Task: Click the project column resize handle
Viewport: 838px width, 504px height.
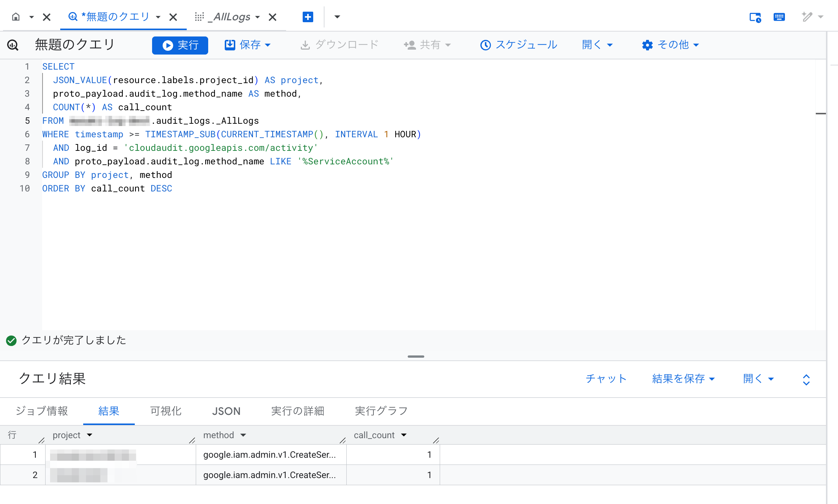Action: [x=192, y=440]
